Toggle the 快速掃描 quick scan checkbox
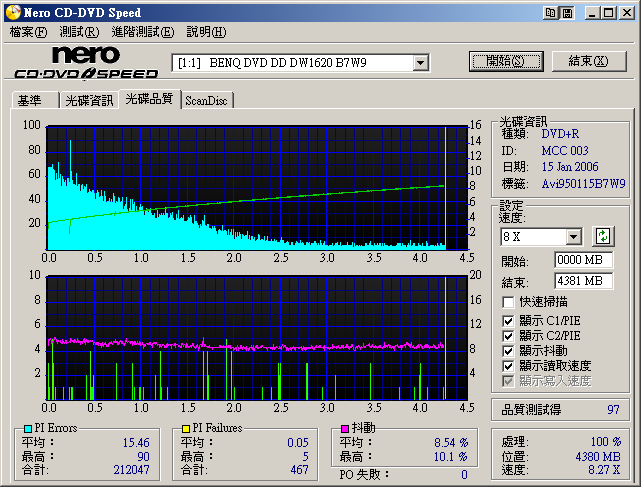 [508, 302]
